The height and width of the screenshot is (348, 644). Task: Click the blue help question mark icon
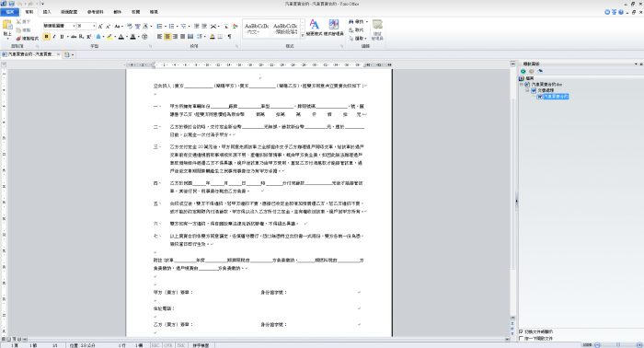coord(621,12)
